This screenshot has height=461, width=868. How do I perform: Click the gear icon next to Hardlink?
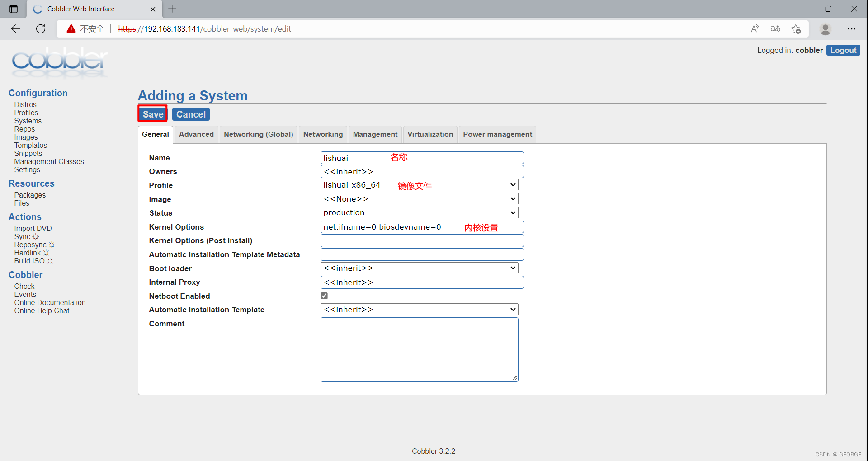[46, 253]
